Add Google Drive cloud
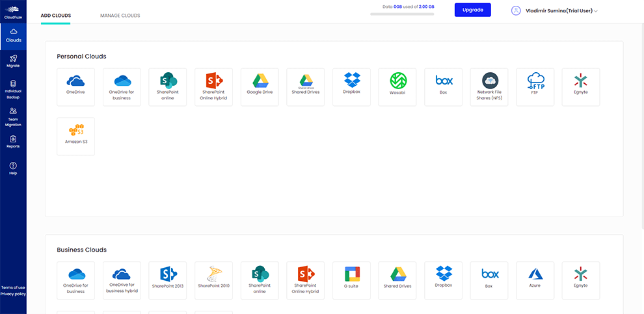644x314 pixels. tap(260, 87)
